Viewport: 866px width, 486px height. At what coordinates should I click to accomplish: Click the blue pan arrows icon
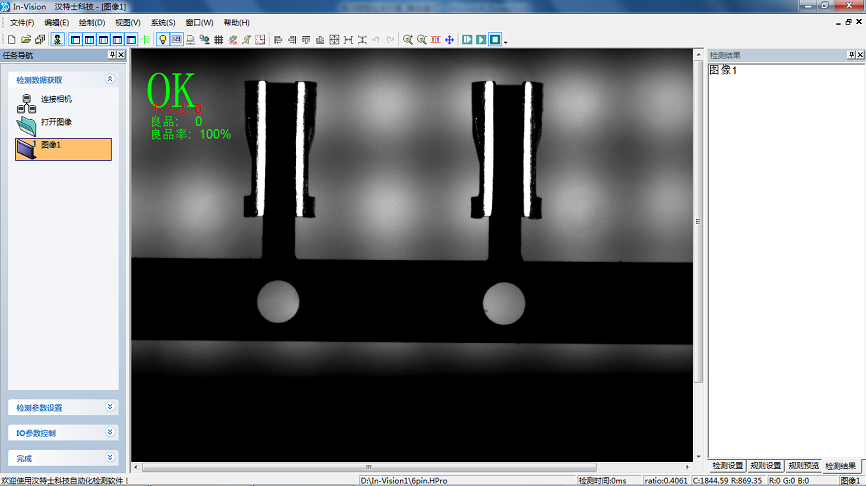[x=449, y=40]
